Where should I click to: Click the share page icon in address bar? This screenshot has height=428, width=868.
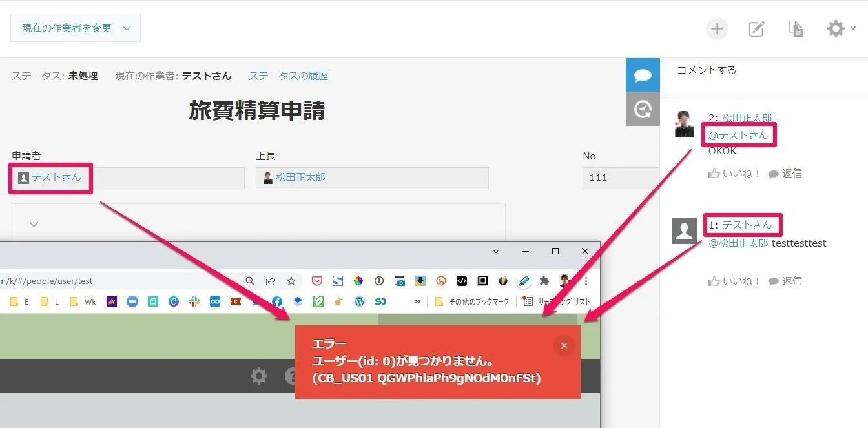coord(271,281)
